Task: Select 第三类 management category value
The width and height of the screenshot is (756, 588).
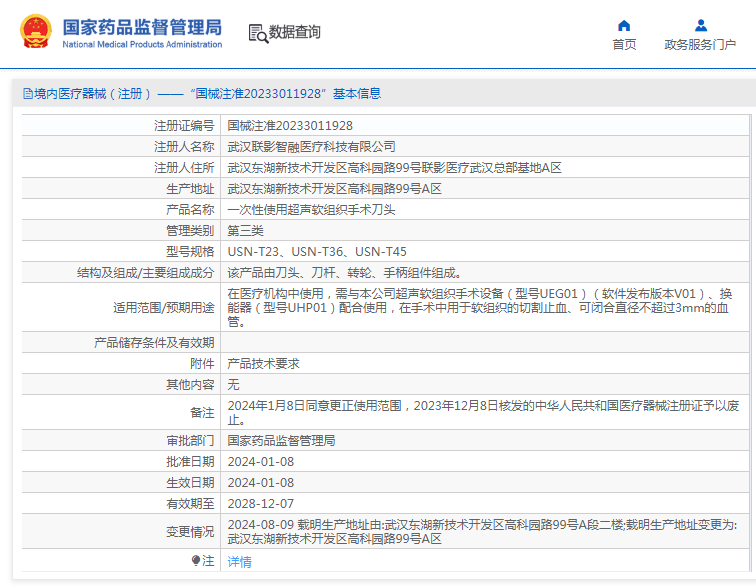Action: pos(245,230)
